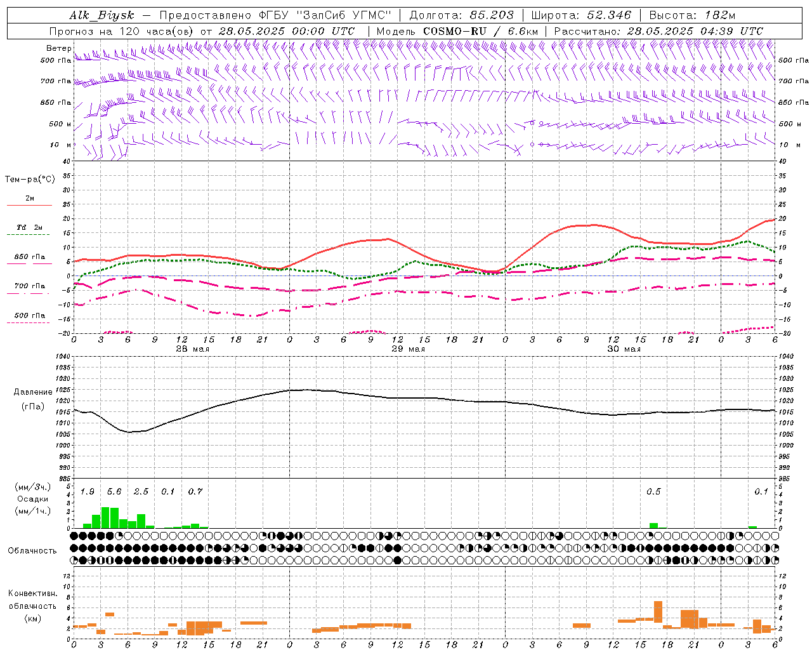Click the 0.7 three-hour precipitation value
The height and width of the screenshot is (650, 812).
click(195, 492)
